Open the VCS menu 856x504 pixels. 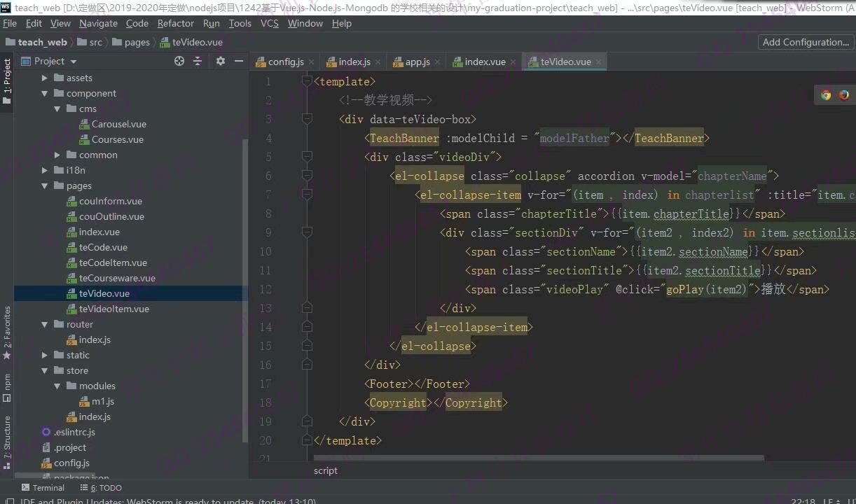coord(269,23)
